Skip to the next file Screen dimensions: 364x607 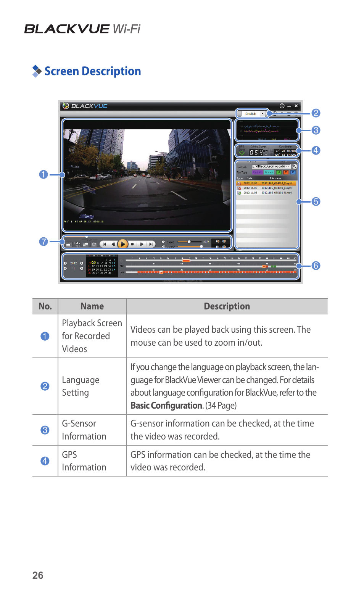151,244
